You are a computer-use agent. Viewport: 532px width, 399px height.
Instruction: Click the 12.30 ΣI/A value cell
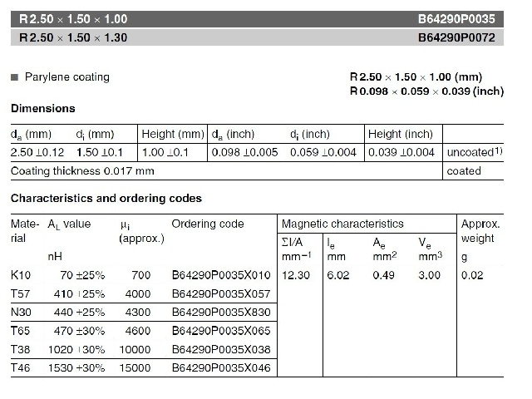(x=296, y=275)
